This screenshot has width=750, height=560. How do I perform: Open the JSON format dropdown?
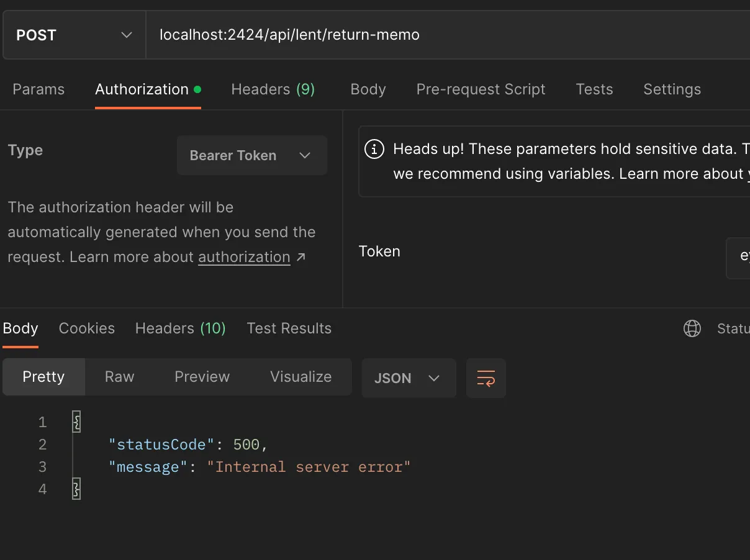point(408,378)
